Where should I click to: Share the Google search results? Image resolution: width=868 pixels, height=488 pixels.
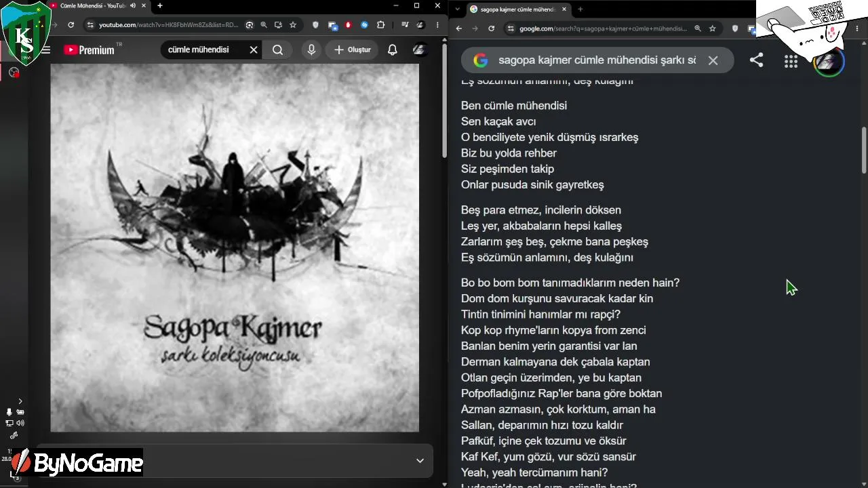pos(756,60)
